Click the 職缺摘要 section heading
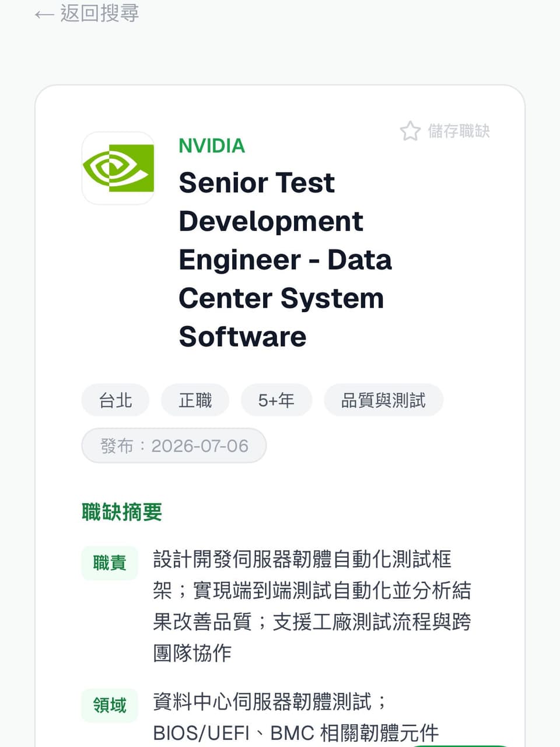 click(x=122, y=512)
